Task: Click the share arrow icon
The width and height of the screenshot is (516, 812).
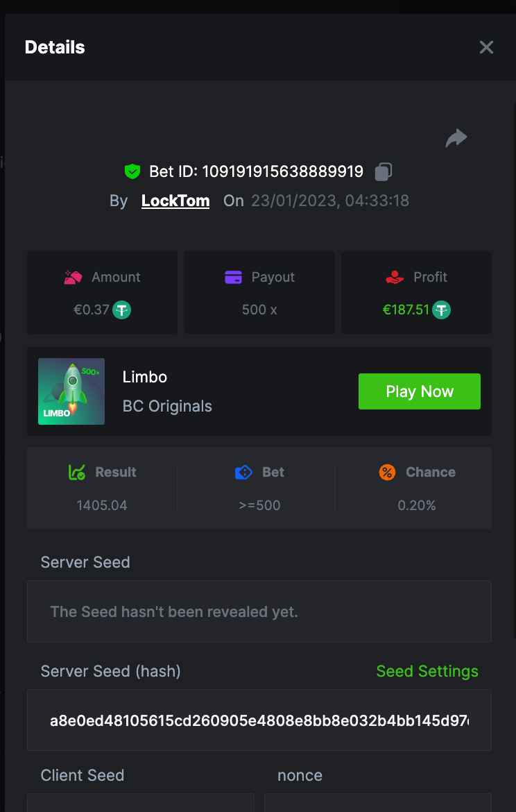Action: click(456, 138)
